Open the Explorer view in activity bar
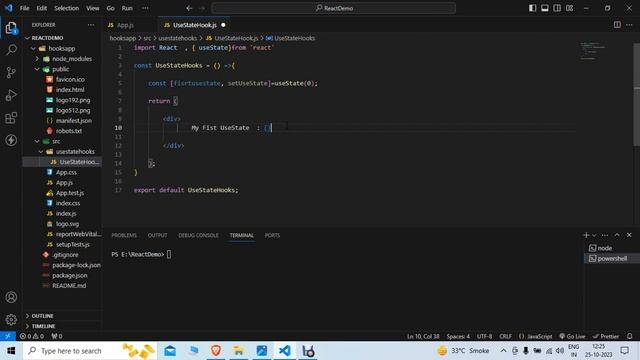This screenshot has width=640, height=360. 11,28
